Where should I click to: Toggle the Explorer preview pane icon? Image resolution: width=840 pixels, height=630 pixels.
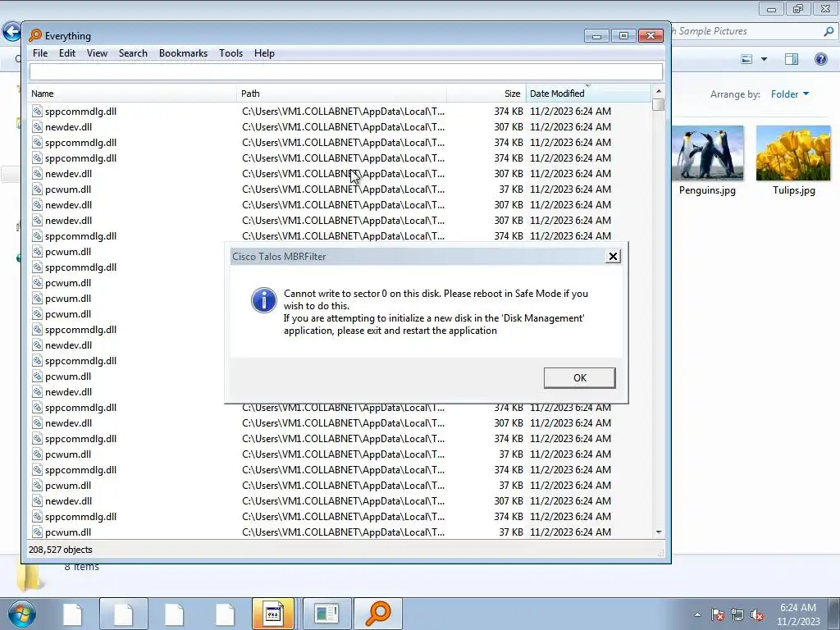click(x=792, y=59)
